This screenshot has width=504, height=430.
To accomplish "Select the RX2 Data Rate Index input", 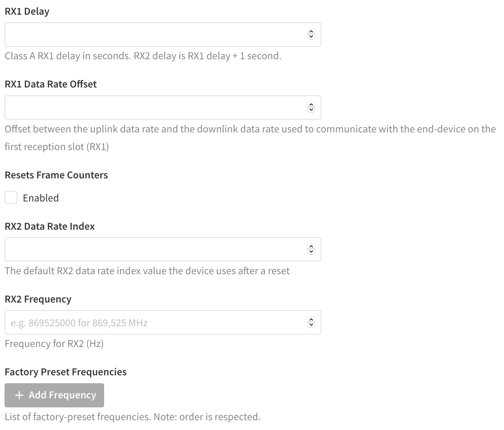I will 163,249.
